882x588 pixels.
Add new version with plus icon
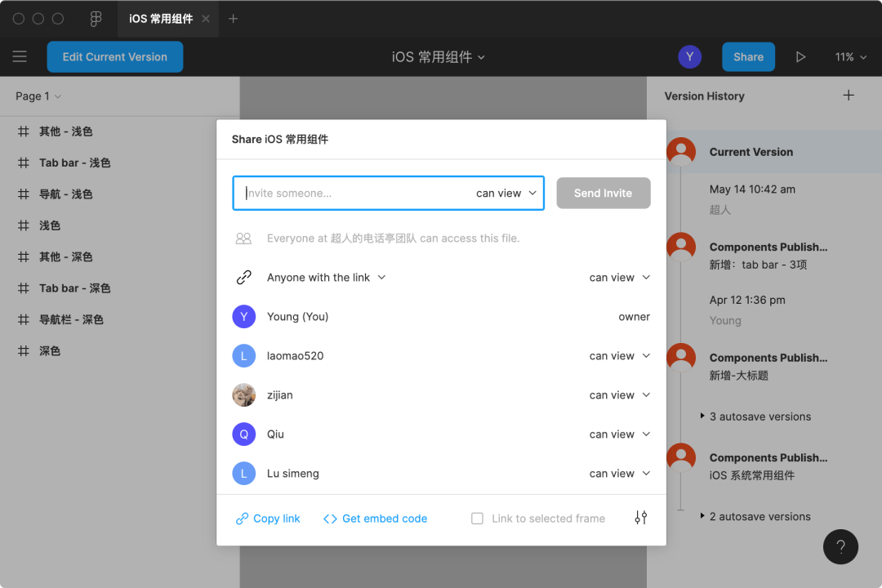point(849,95)
